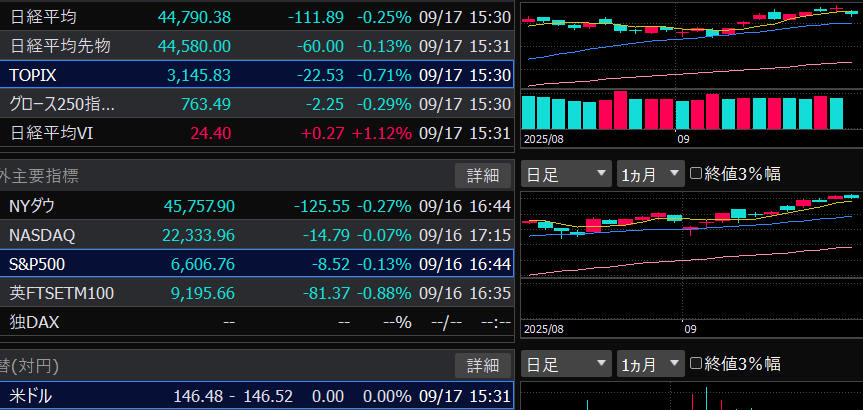The image size is (863, 410).
Task: Select the グロース250指数 row
Action: [x=256, y=104]
